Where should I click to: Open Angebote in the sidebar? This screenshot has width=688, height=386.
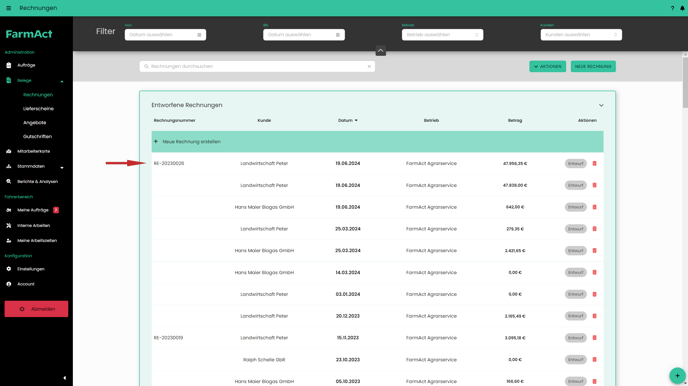(x=34, y=123)
